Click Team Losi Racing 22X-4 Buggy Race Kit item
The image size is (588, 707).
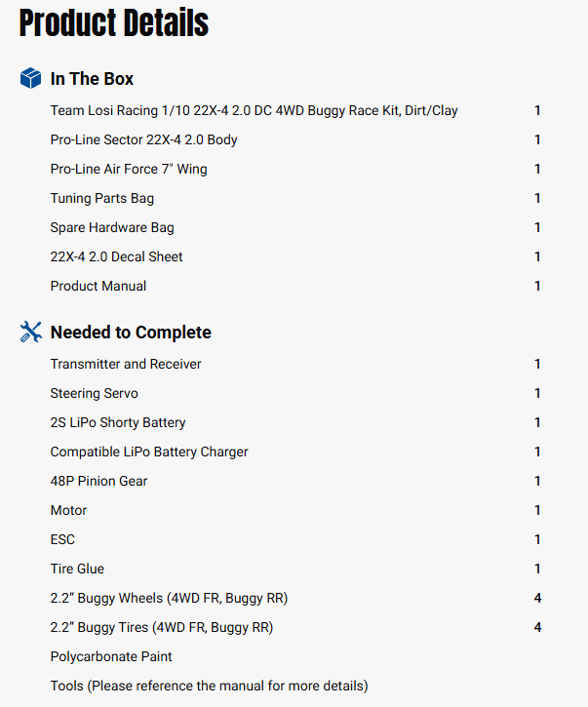point(254,110)
